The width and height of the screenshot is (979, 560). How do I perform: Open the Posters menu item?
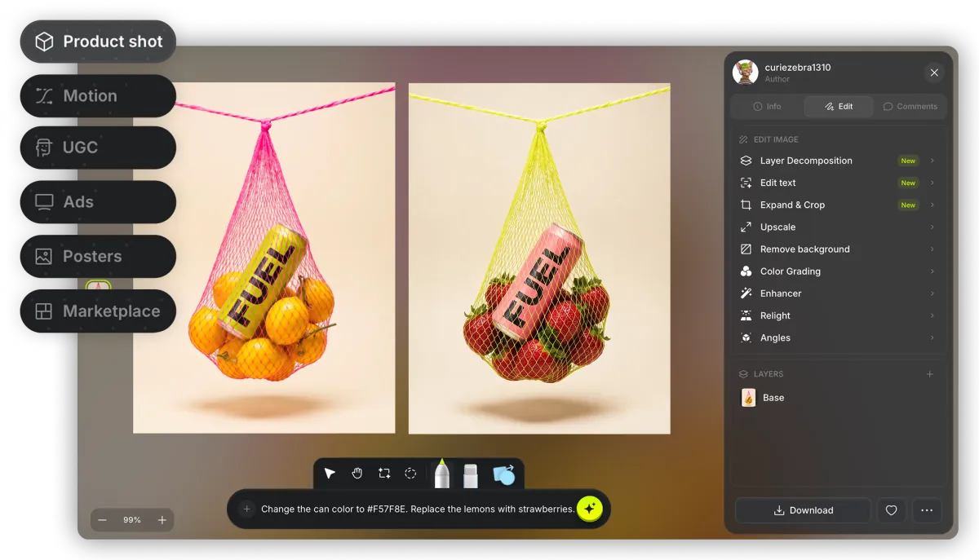98,257
